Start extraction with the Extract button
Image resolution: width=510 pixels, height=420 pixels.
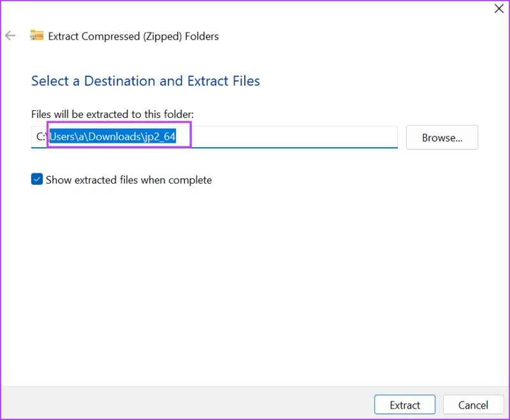[x=405, y=405]
